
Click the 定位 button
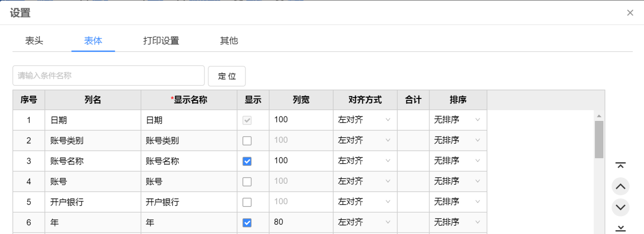227,76
